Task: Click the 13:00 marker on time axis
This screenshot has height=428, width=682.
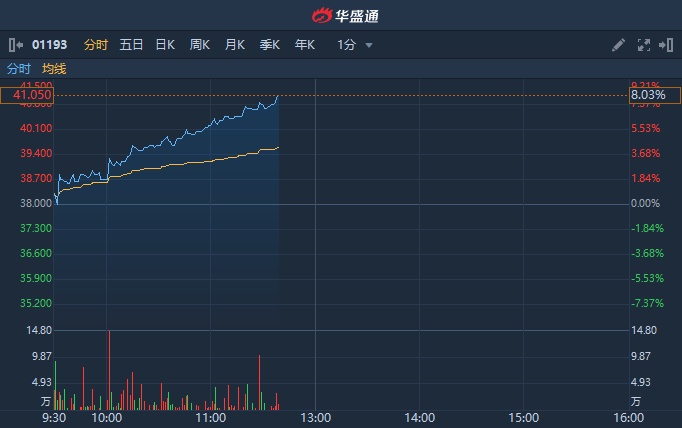Action: pos(315,417)
